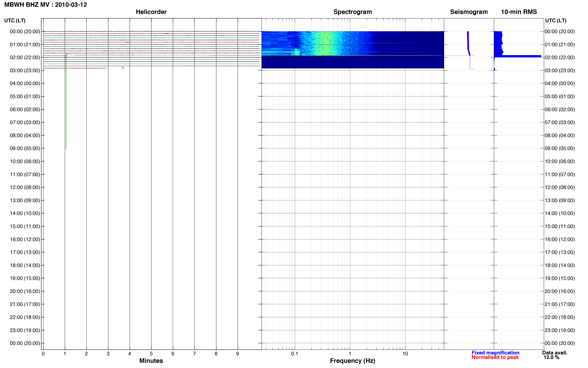Click the longest blue bar in the RMS plot
Viewport: 588px width, 368px height.
(518, 56)
